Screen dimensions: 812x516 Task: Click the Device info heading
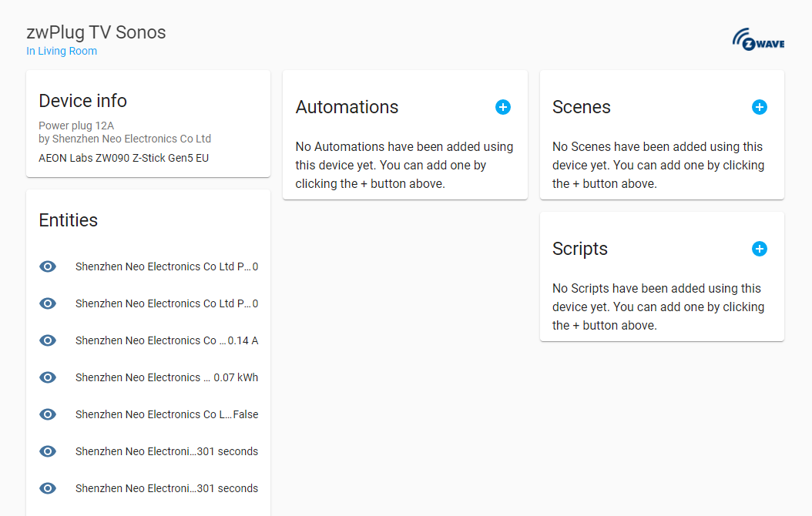point(82,101)
